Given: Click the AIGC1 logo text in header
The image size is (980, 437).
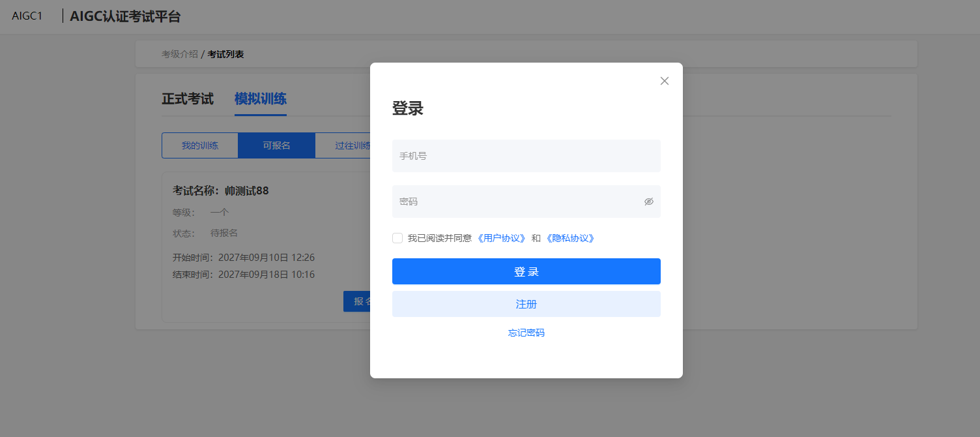Looking at the screenshot, I should pos(27,16).
